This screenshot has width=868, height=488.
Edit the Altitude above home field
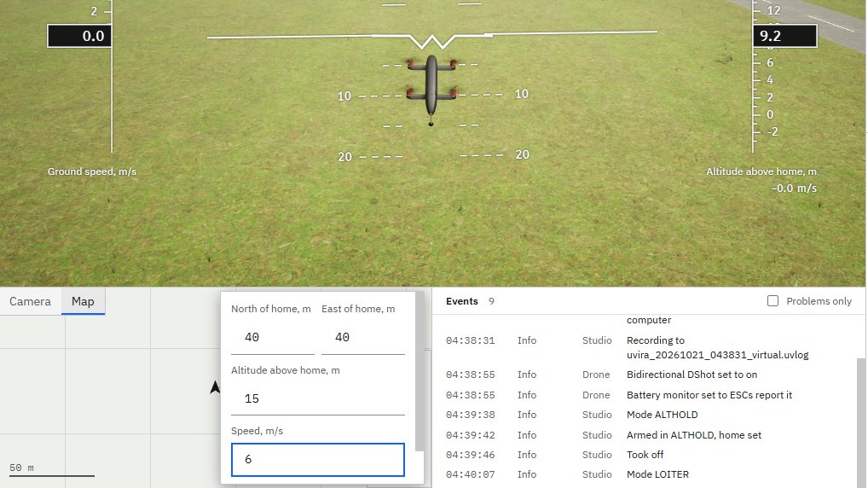coord(318,398)
